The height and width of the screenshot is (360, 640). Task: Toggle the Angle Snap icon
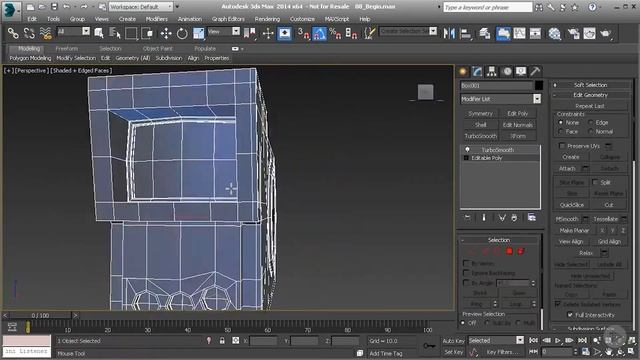(319, 33)
